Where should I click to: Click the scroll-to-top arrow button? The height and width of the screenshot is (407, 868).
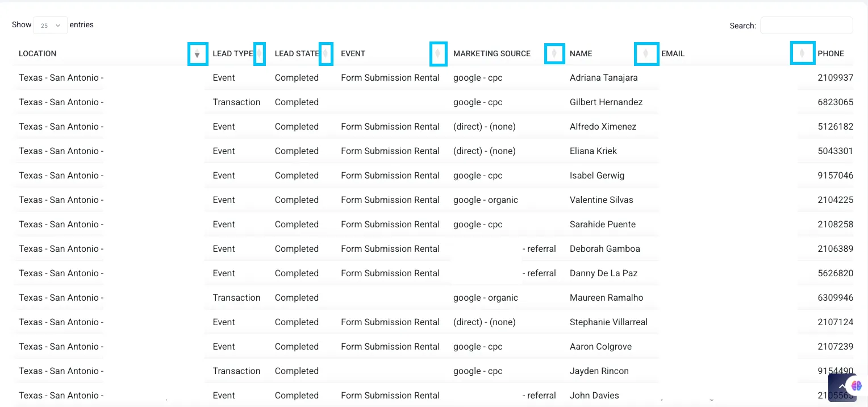point(841,387)
